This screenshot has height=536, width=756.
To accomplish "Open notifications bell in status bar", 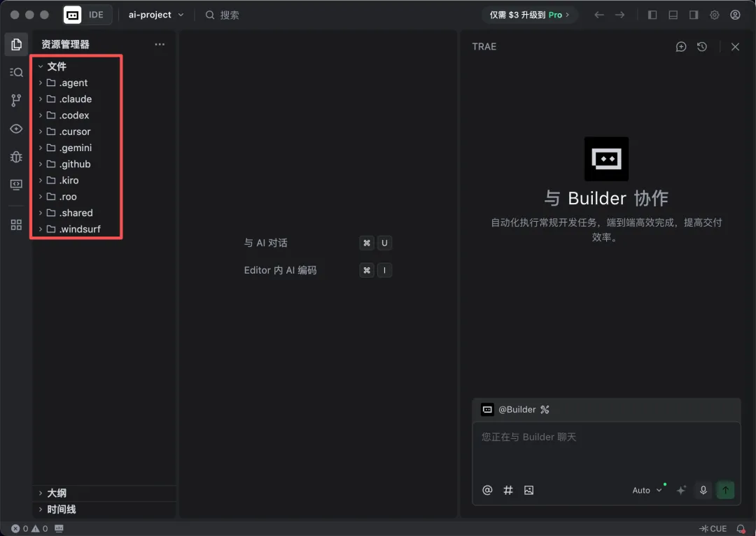I will click(x=741, y=529).
